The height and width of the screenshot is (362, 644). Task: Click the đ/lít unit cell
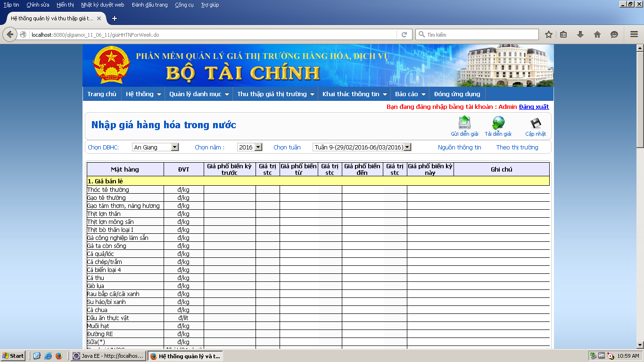click(183, 318)
